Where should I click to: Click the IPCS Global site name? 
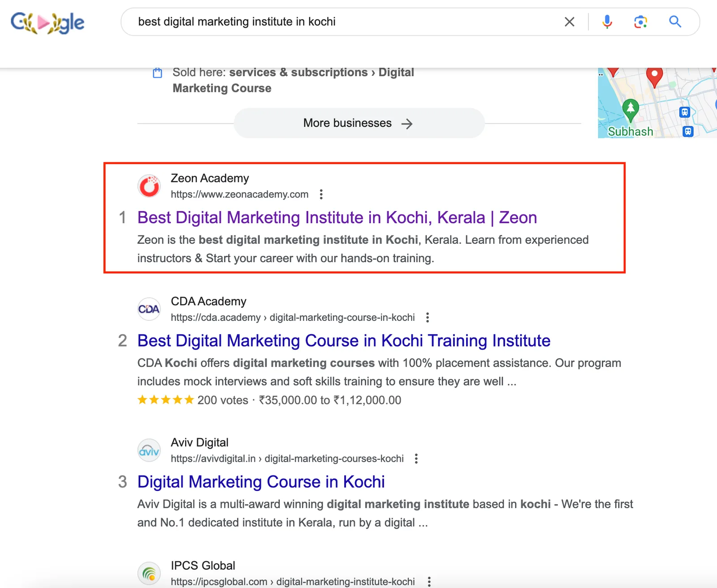[x=203, y=566]
